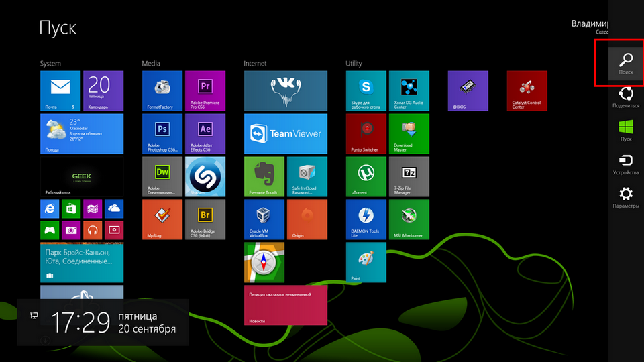Launch Adobe After Effects CS6
The image size is (644, 362).
click(205, 134)
